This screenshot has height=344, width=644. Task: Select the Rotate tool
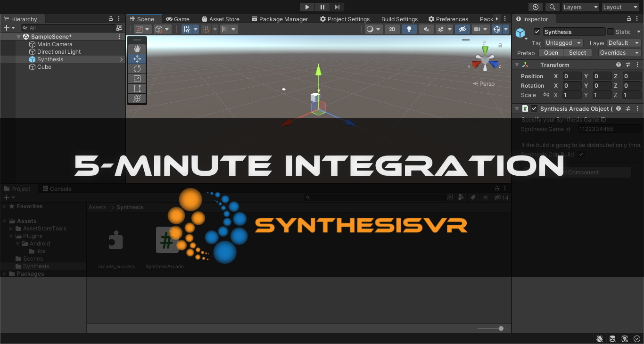pyautogui.click(x=137, y=69)
